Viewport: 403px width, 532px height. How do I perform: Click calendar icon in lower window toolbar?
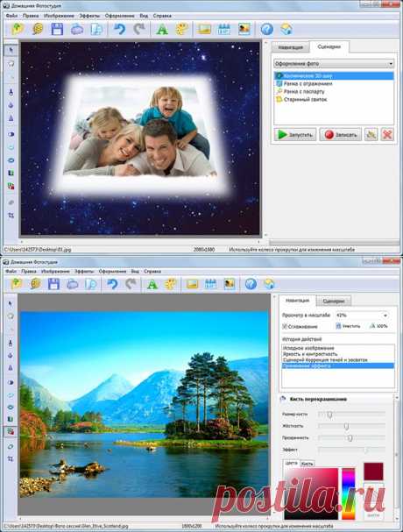point(210,284)
